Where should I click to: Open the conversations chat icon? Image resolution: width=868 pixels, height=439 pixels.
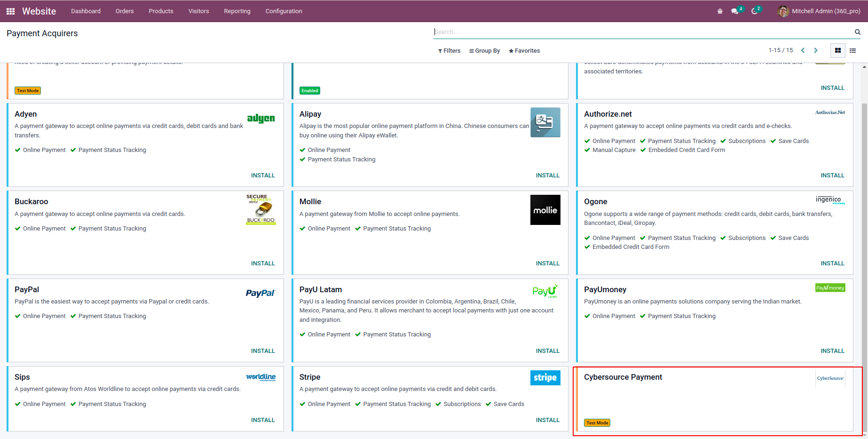coord(735,11)
